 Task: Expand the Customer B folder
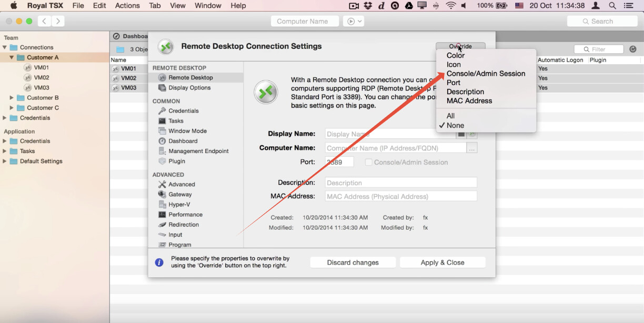(x=12, y=98)
